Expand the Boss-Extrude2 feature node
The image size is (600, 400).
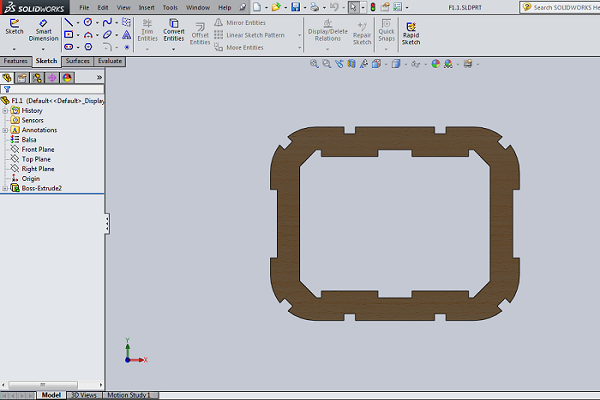click(5, 188)
